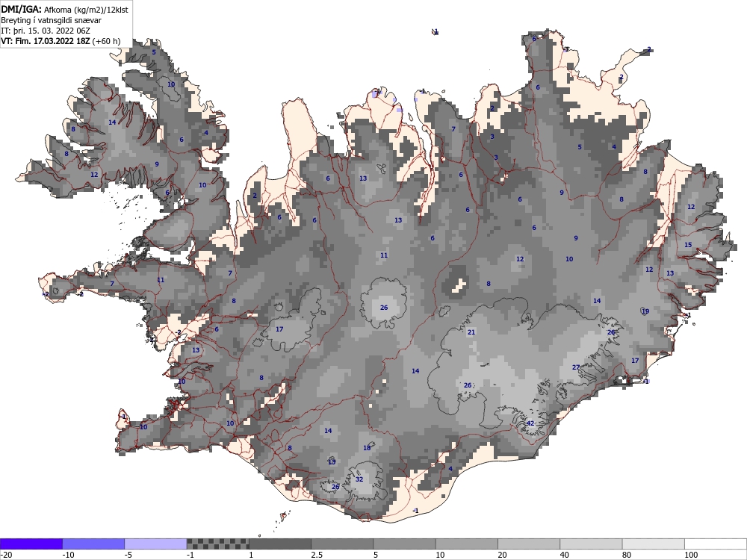Screen dimensions: 747x560
Task: Click the '-5' legend scale label
Action: (x=128, y=555)
